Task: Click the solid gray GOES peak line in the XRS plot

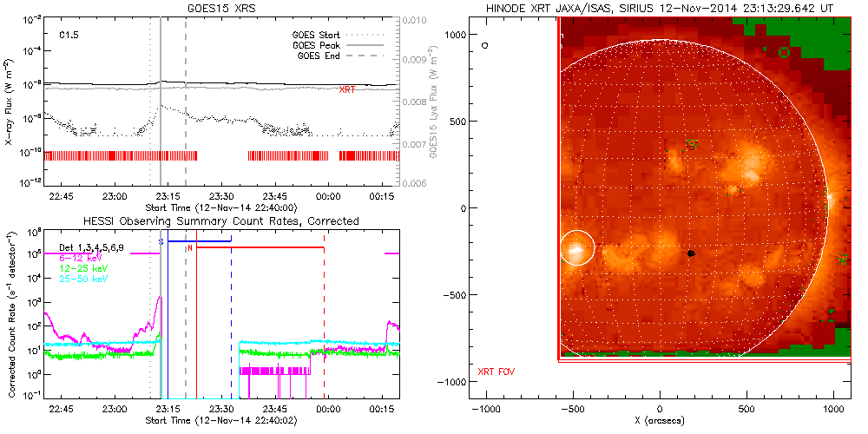Action: (x=161, y=130)
